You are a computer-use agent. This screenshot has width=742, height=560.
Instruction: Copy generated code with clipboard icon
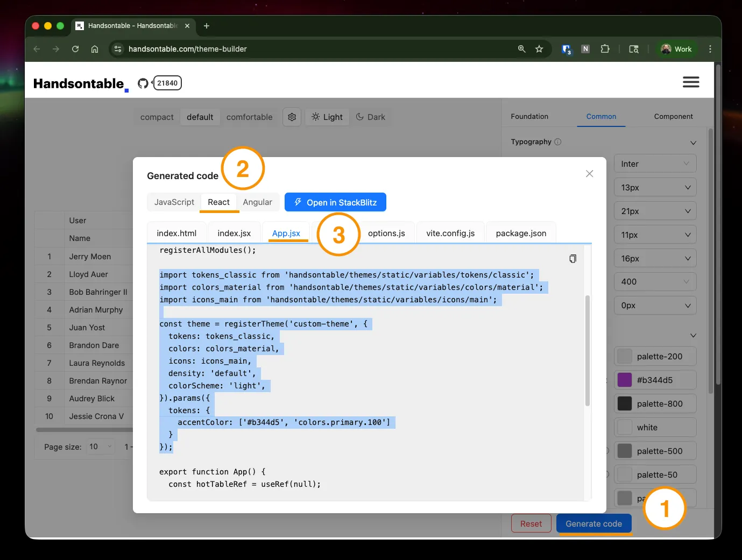(573, 259)
